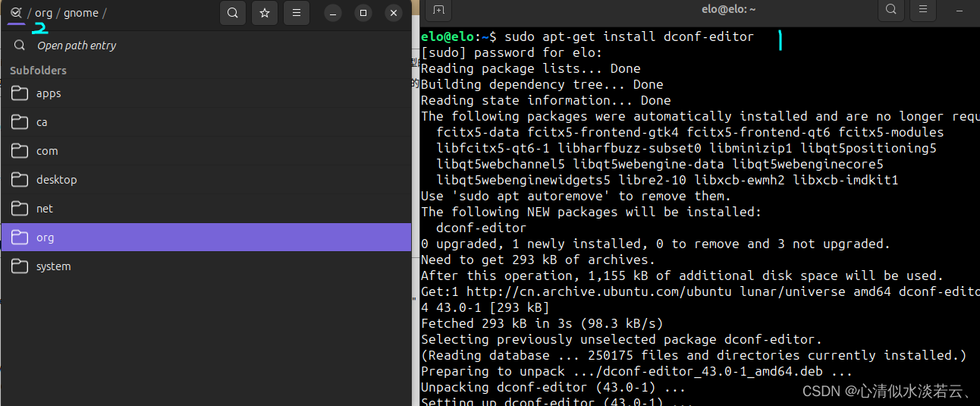Click 'Reading package lists... Done' line
This screenshot has width=980, height=406.
point(531,68)
